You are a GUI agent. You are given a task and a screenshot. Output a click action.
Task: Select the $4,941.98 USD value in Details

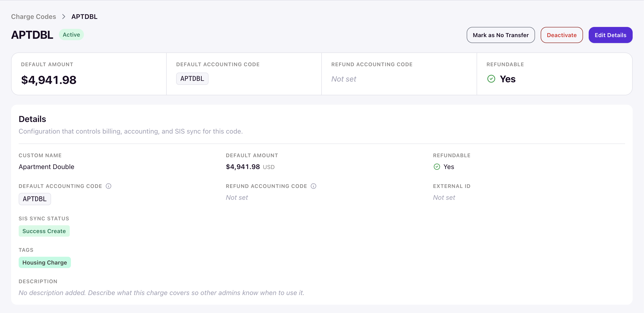[x=250, y=167]
